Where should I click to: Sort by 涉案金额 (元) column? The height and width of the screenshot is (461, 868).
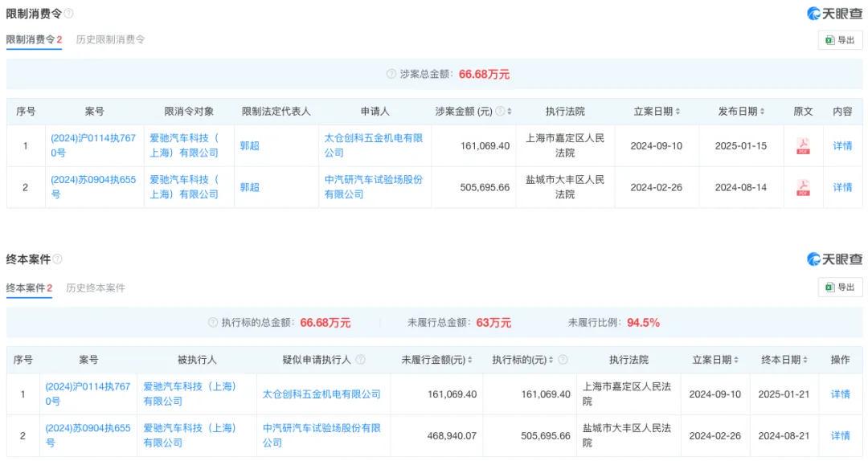pos(510,112)
